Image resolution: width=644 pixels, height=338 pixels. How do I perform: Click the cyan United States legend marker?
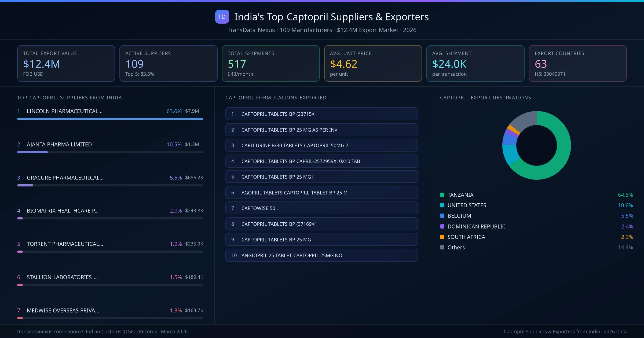coord(442,205)
